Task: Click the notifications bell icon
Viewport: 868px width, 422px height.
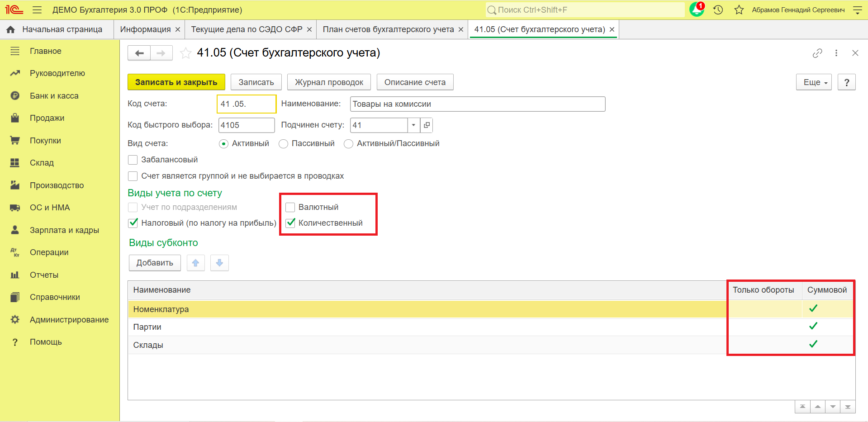Action: (x=697, y=9)
